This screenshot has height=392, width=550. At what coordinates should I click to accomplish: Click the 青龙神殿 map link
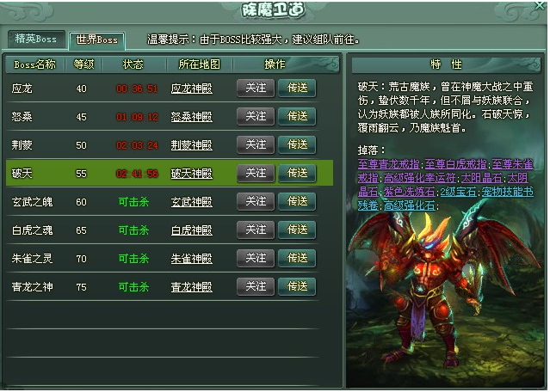192,287
